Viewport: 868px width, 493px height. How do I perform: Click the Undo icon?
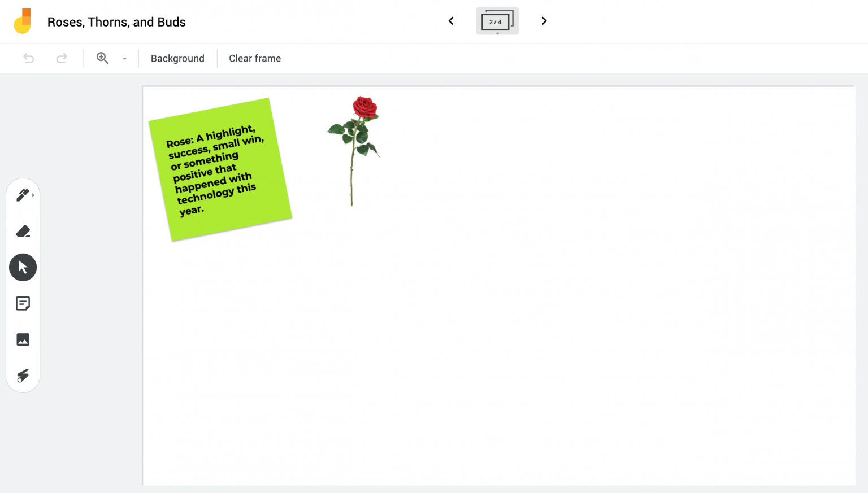coord(28,58)
